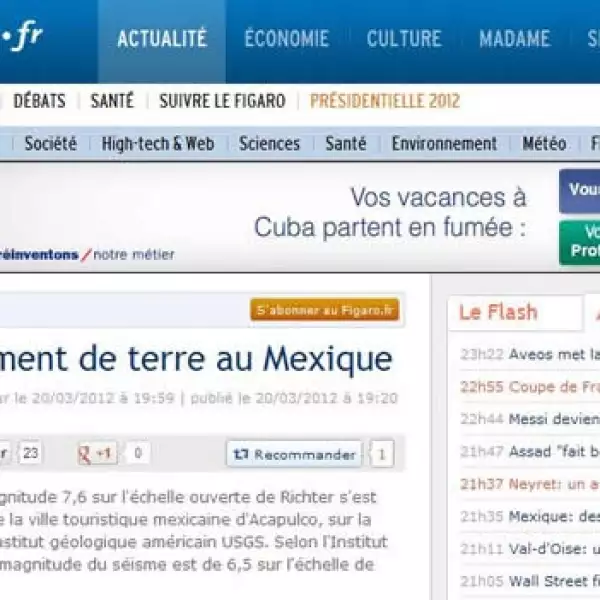Click S'abonner au Figaro.fr button

click(x=325, y=310)
